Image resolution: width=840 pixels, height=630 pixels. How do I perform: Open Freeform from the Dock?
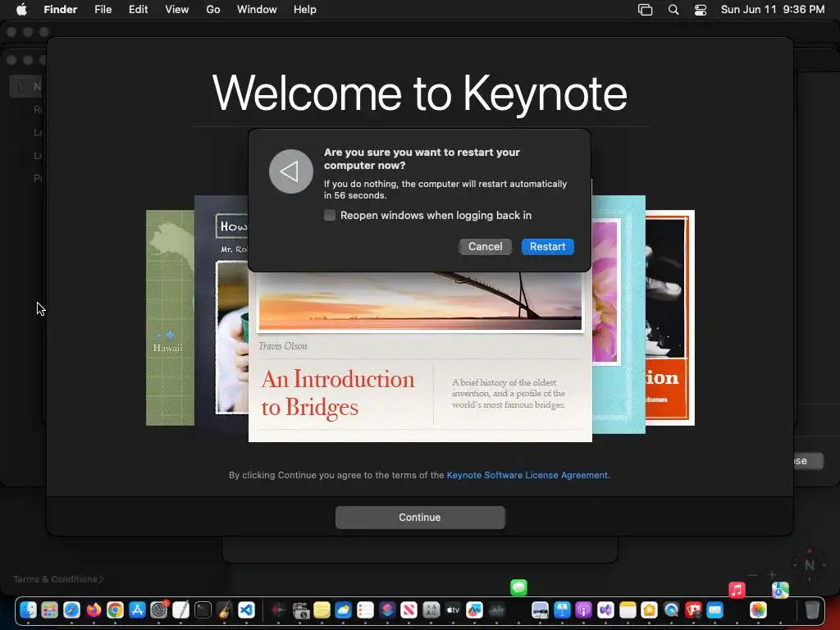point(475,609)
